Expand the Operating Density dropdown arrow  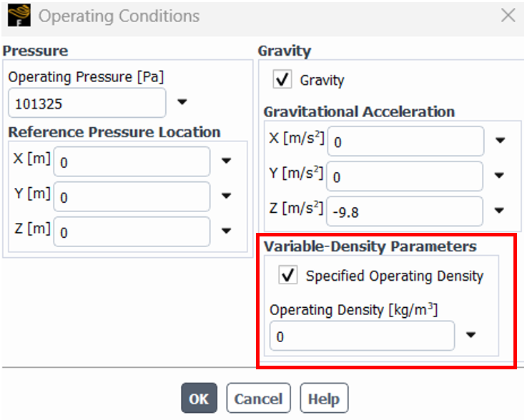[x=471, y=335]
